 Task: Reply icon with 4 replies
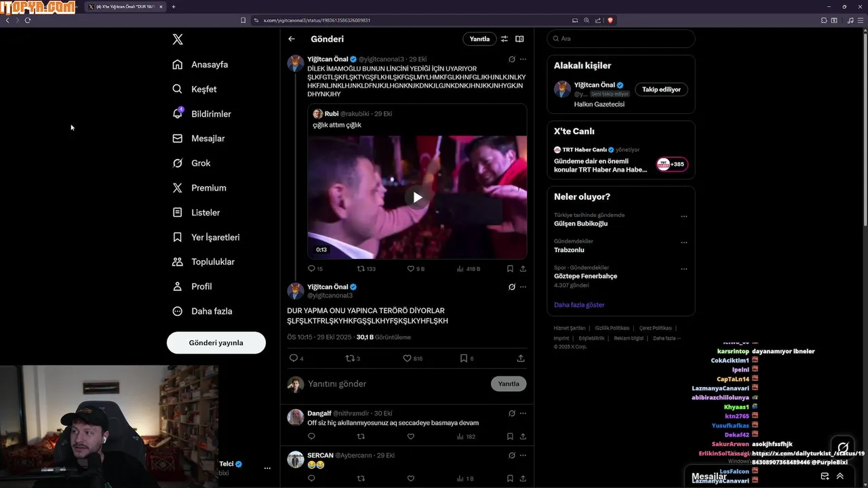pos(296,358)
